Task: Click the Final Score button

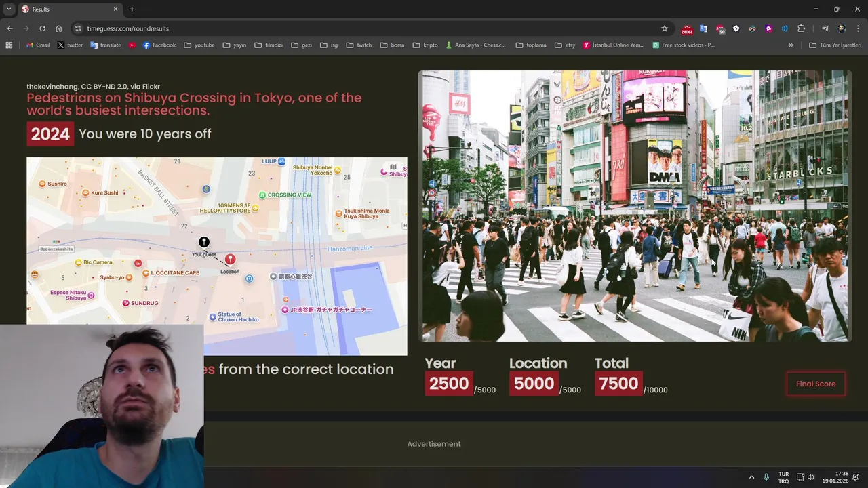Action: tap(816, 384)
